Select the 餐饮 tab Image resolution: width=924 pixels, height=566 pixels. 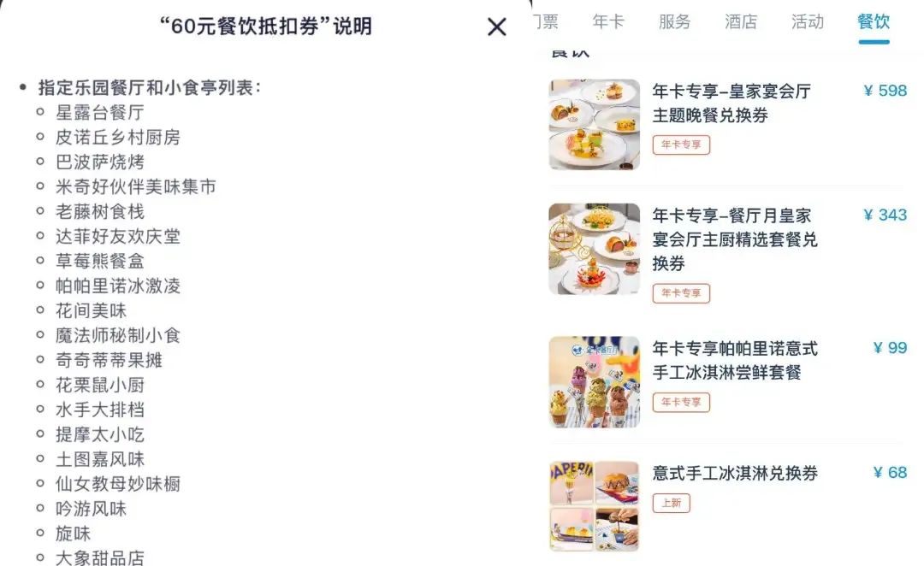[874, 21]
